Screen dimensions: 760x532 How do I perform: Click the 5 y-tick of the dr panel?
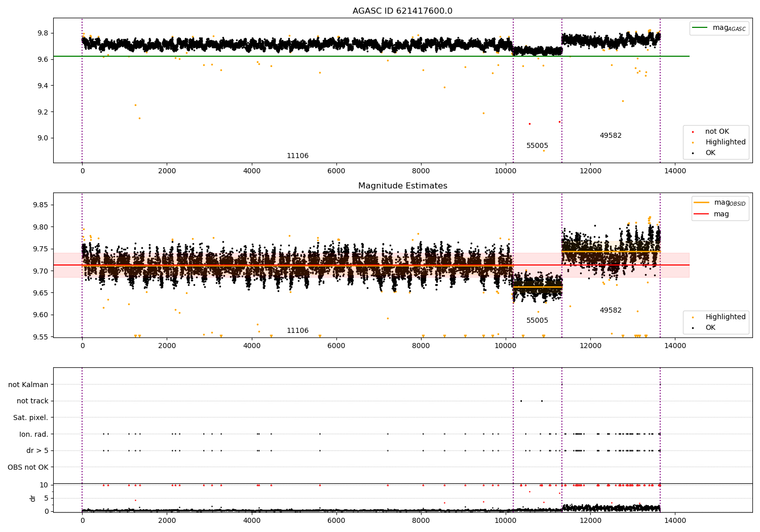[x=46, y=498]
